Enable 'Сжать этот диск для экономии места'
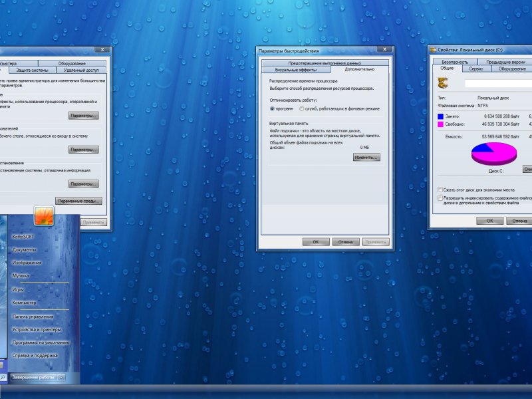This screenshot has height=399, width=532. tap(440, 190)
